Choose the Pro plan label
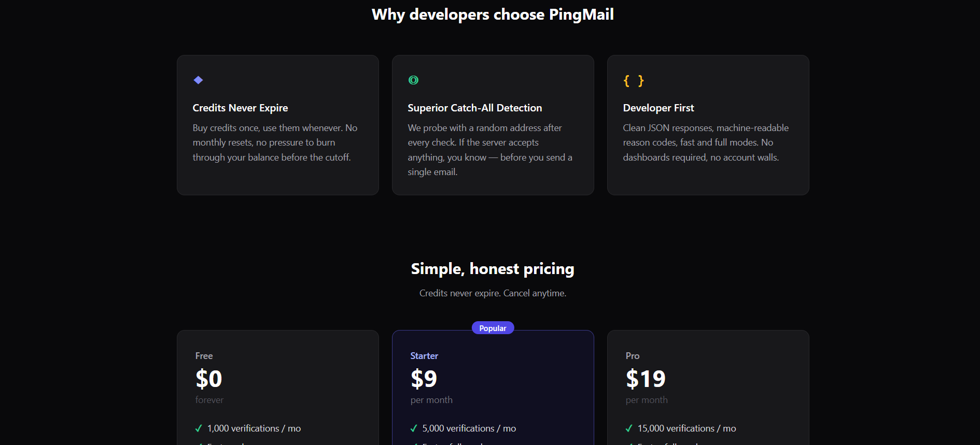The width and height of the screenshot is (980, 445). [x=632, y=356]
